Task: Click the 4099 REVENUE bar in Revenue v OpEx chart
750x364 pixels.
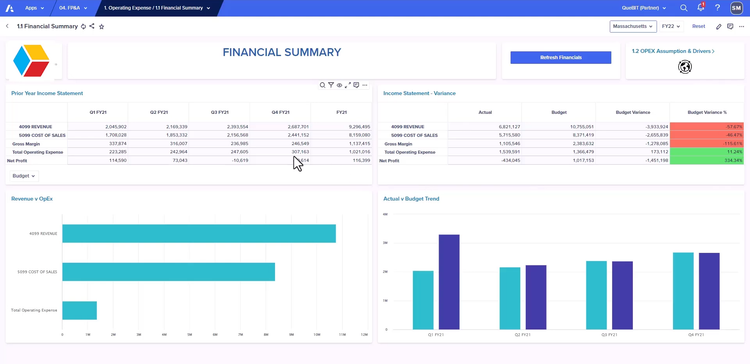Action: pyautogui.click(x=199, y=233)
